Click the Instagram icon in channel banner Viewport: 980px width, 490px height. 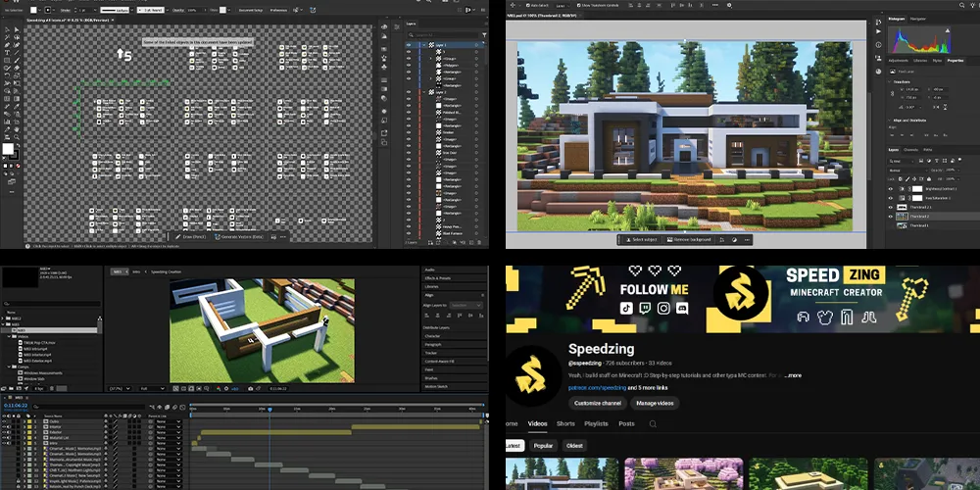[x=665, y=308]
